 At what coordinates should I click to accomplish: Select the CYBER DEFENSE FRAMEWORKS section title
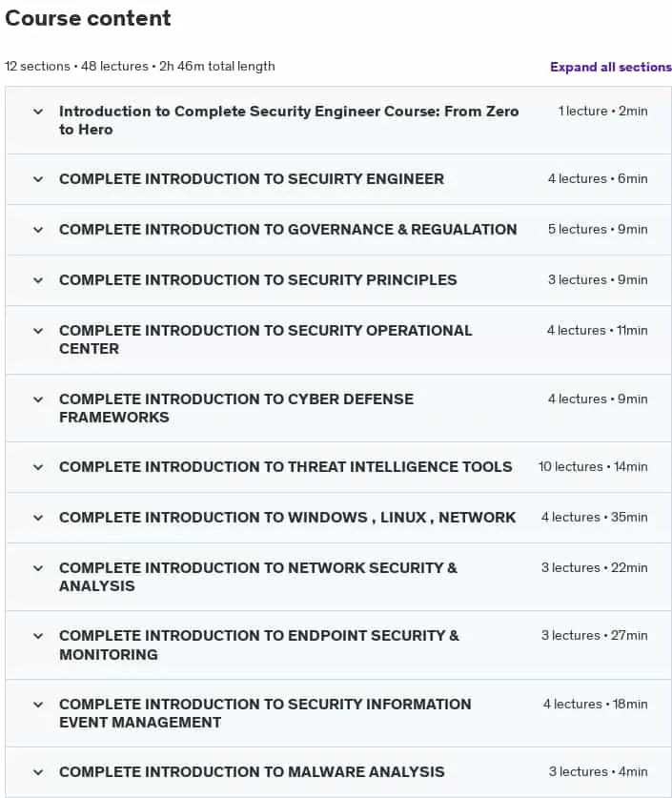point(236,408)
